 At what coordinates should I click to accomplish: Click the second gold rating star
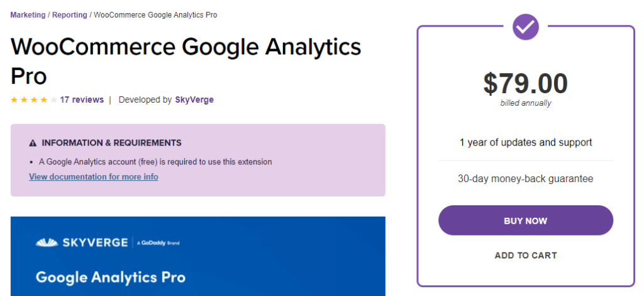(x=25, y=100)
